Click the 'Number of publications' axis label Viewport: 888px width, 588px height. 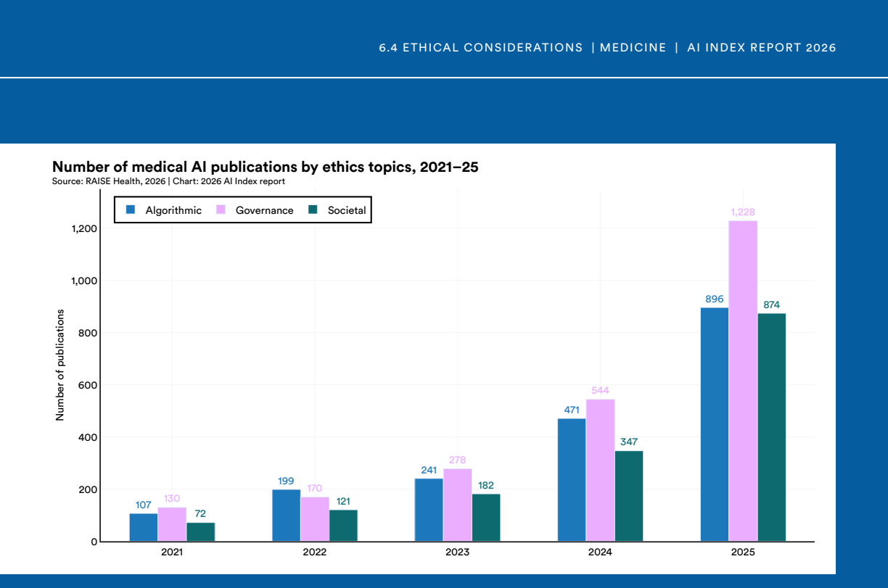(x=60, y=365)
